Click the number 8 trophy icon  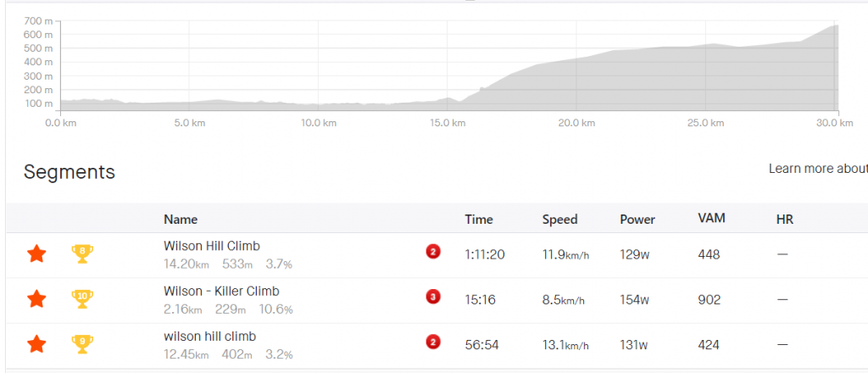coord(82,254)
